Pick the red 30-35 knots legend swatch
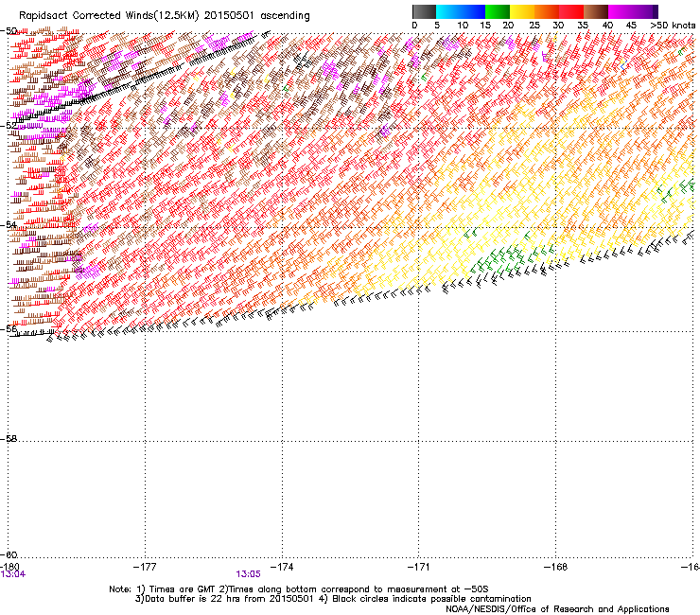Viewport: 700px width, 615px height. click(x=571, y=11)
